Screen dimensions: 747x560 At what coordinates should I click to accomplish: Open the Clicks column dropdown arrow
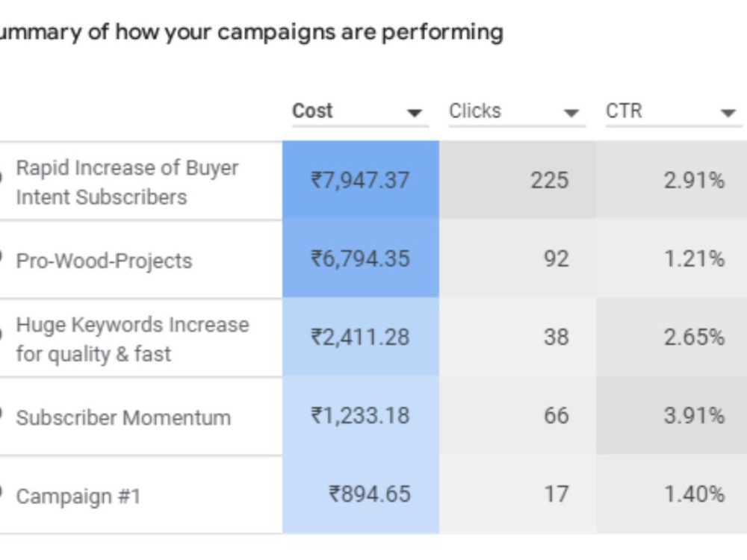571,113
